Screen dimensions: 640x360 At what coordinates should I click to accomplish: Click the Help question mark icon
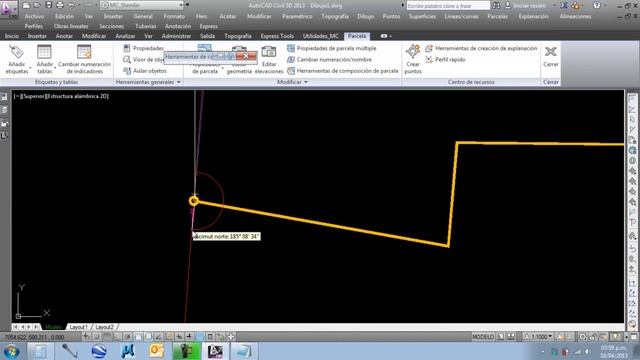[x=596, y=5]
